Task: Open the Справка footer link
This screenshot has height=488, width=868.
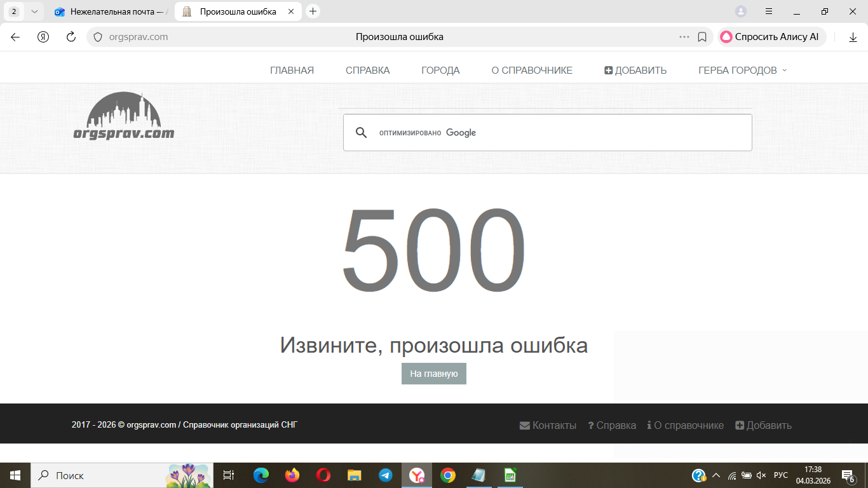Action: point(612,426)
